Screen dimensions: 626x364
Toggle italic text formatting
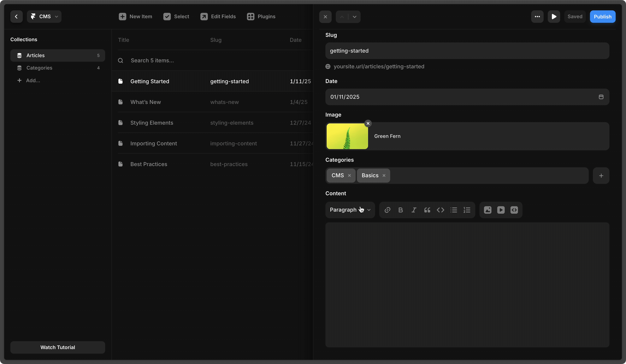[x=414, y=210]
